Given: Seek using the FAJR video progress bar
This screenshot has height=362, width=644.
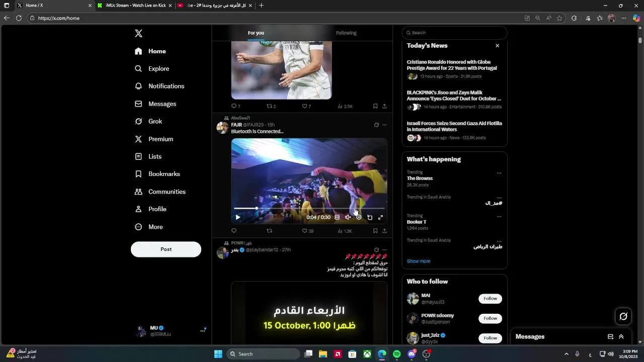Looking at the screenshot, I should tap(309, 208).
